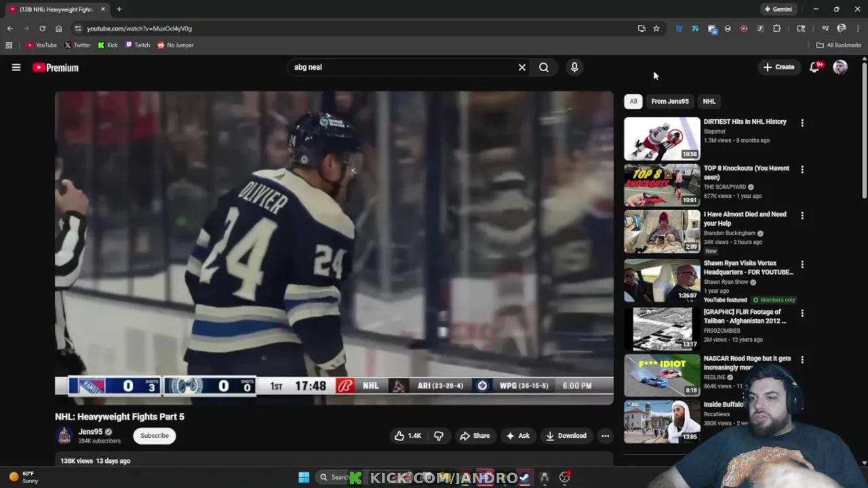Open 'NASCAR Road Rage' video thumbnail
This screenshot has width=868, height=488.
click(x=662, y=375)
